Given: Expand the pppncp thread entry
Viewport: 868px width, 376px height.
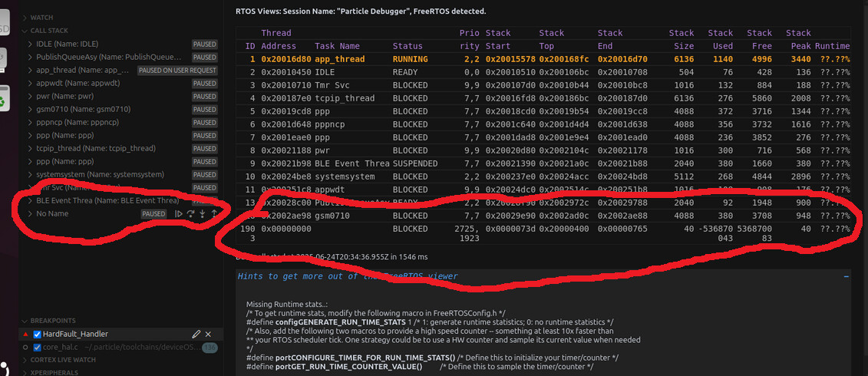Looking at the screenshot, I should click(x=31, y=122).
